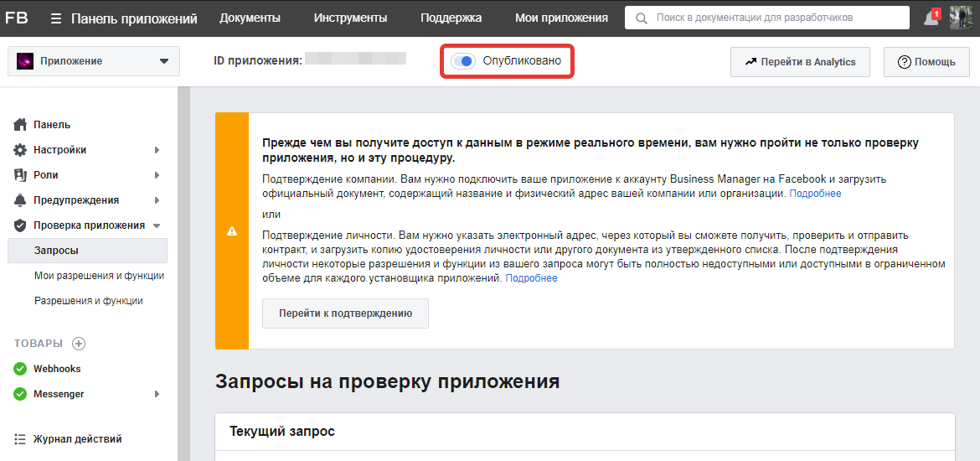
Task: Click the Панель home icon
Action: 21,125
